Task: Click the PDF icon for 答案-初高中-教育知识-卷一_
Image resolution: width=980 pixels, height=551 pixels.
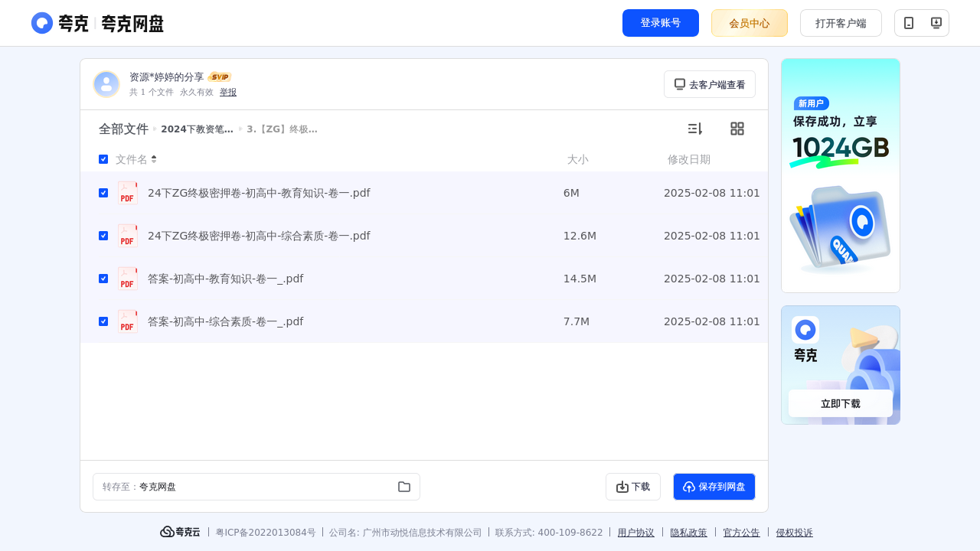Action: pos(128,279)
